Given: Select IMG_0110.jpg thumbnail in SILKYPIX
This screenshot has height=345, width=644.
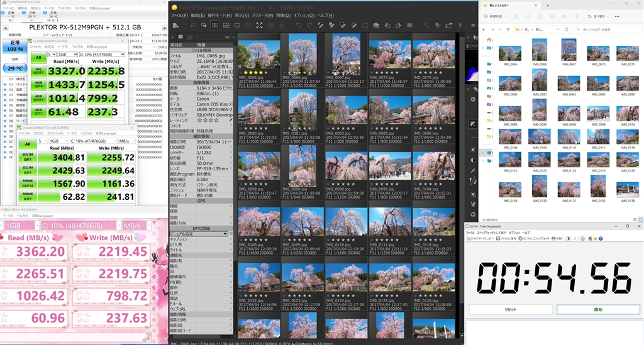Looking at the screenshot, I should click(346, 222).
